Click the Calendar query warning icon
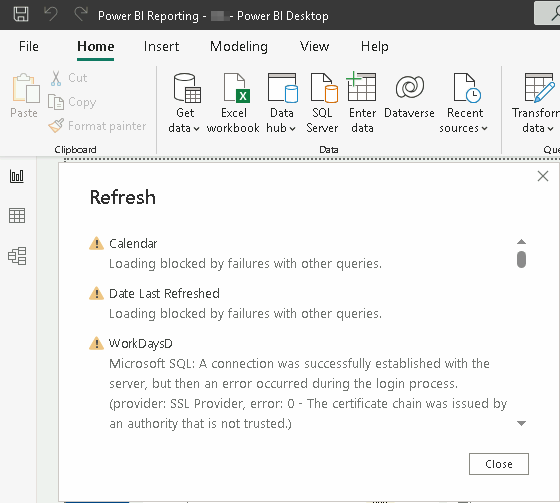 tap(96, 243)
